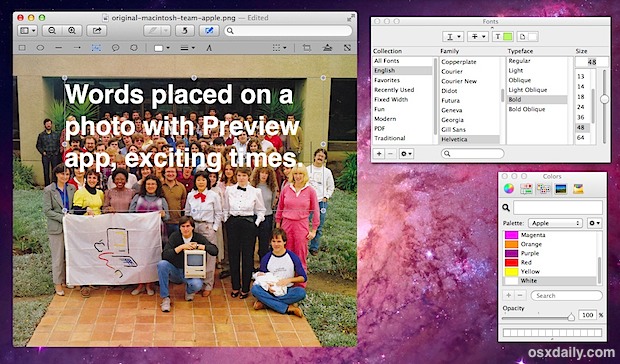Remove the selected font collection
This screenshot has height=364, width=620.
(x=391, y=153)
